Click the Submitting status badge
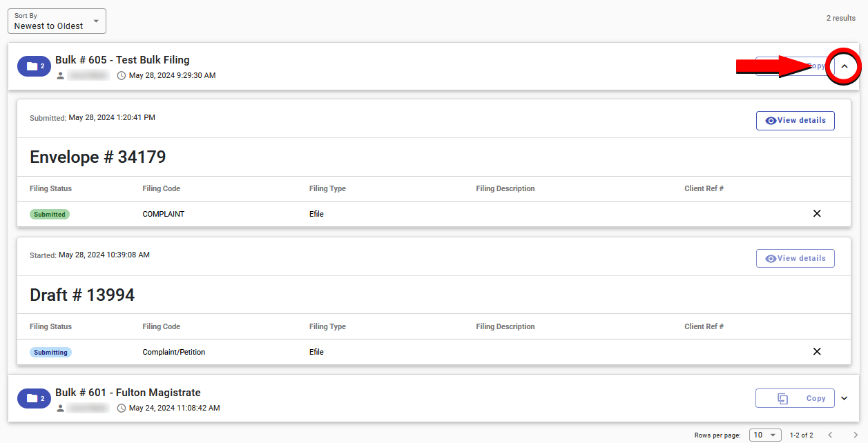Image resolution: width=868 pixels, height=443 pixels. coord(50,352)
